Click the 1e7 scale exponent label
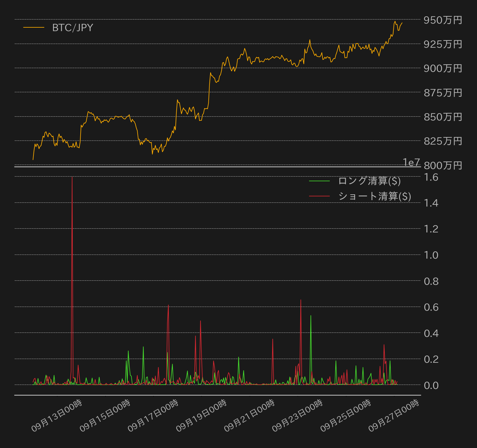The width and height of the screenshot is (477, 448). point(412,162)
